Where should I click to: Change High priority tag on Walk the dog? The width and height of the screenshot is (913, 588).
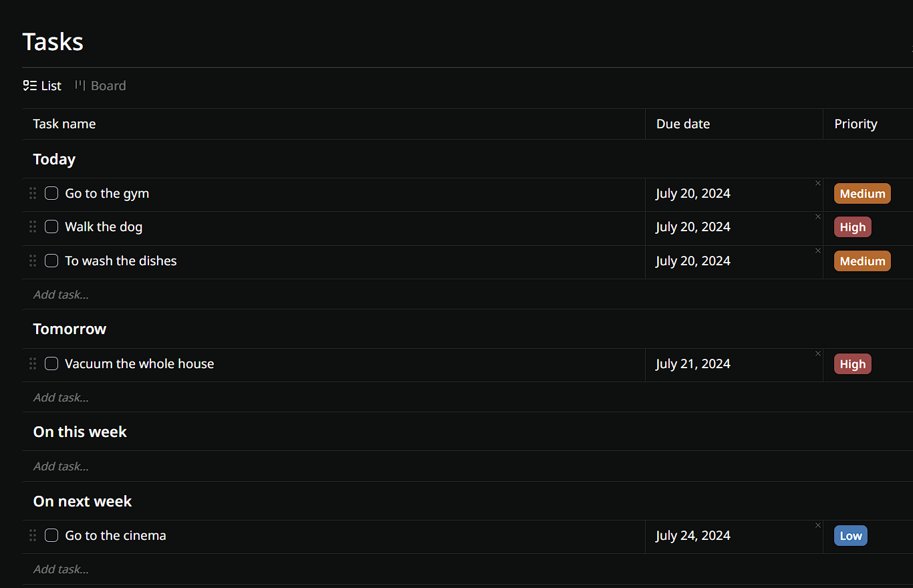(853, 227)
